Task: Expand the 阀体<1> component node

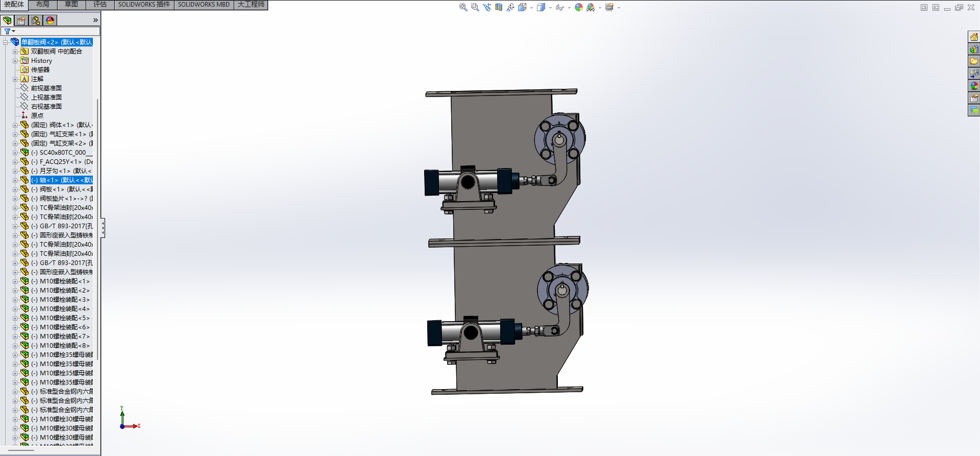Action: (x=15, y=125)
